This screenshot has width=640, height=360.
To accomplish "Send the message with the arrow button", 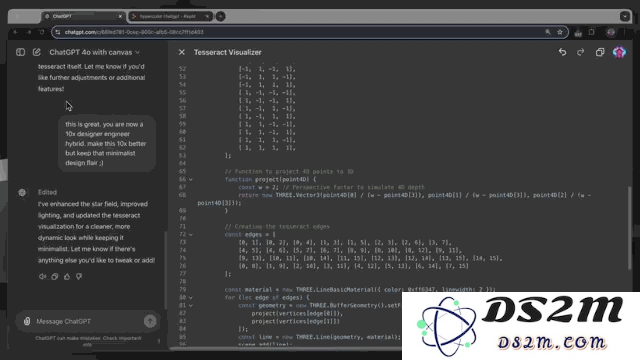I will 150,321.
